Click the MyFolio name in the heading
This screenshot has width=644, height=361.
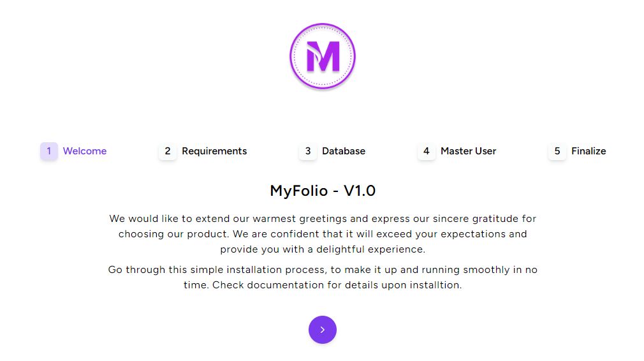pos(299,190)
